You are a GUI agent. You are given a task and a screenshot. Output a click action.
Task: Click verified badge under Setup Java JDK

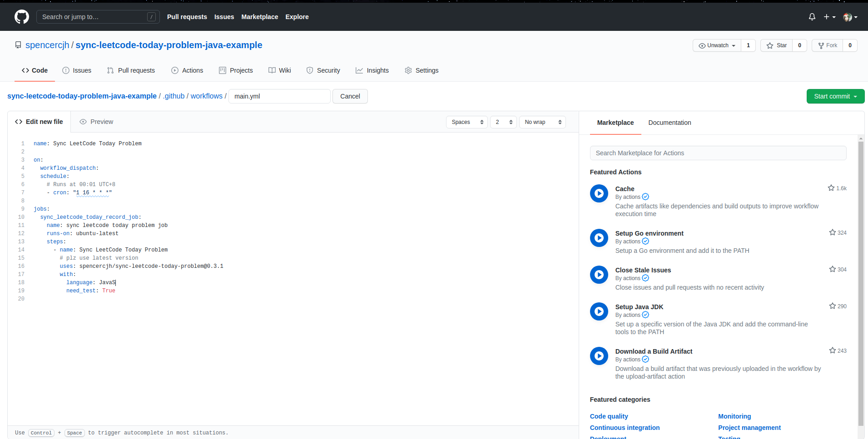point(645,315)
